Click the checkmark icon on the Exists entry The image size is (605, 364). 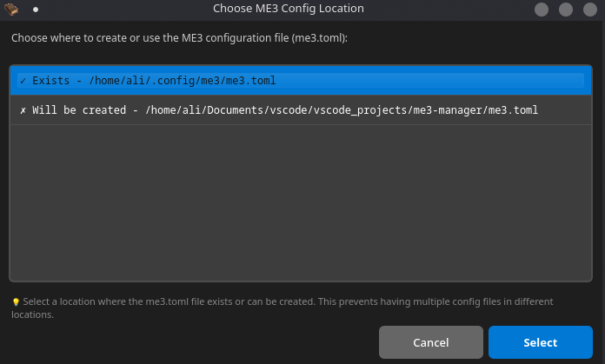[23, 81]
